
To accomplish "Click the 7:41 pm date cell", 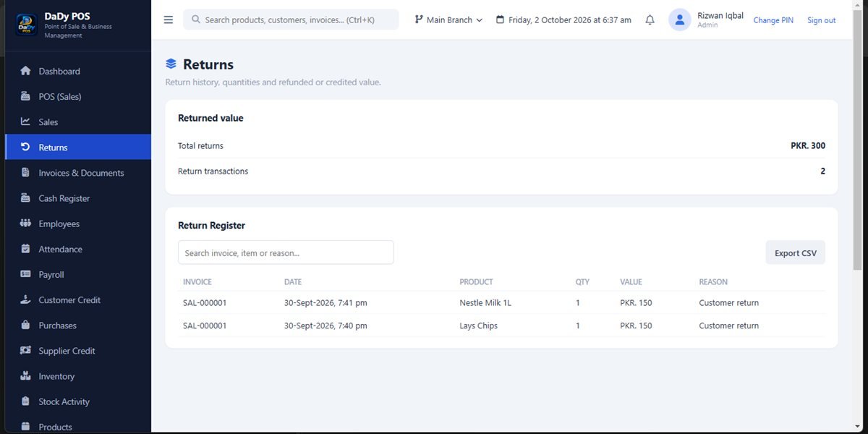I will 325,303.
